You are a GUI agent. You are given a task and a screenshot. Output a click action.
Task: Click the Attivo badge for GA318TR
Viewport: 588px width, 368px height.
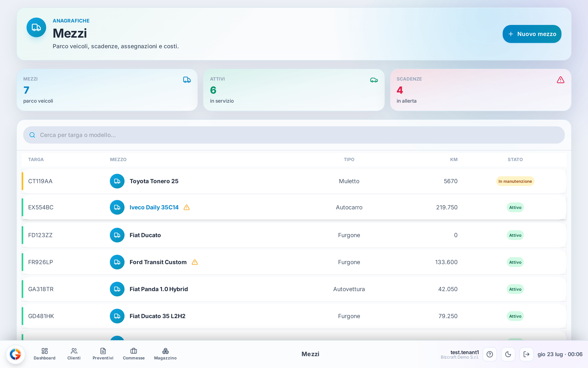[x=515, y=289]
